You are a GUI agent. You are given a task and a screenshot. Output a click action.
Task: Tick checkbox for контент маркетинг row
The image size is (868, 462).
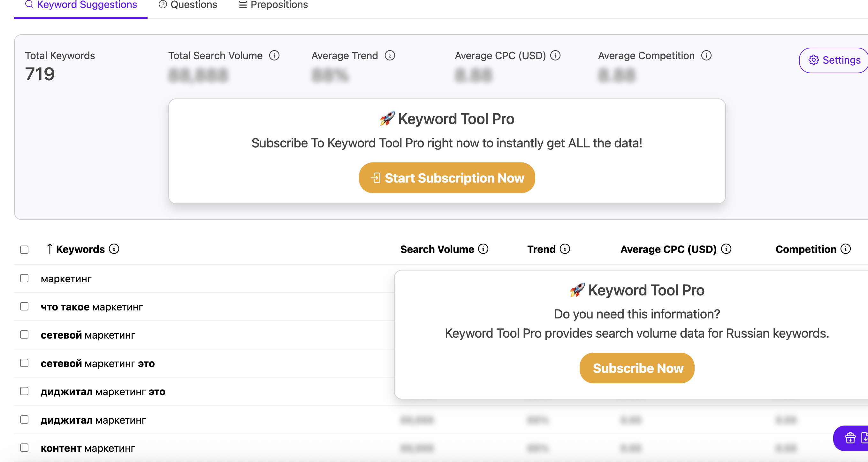(x=24, y=448)
